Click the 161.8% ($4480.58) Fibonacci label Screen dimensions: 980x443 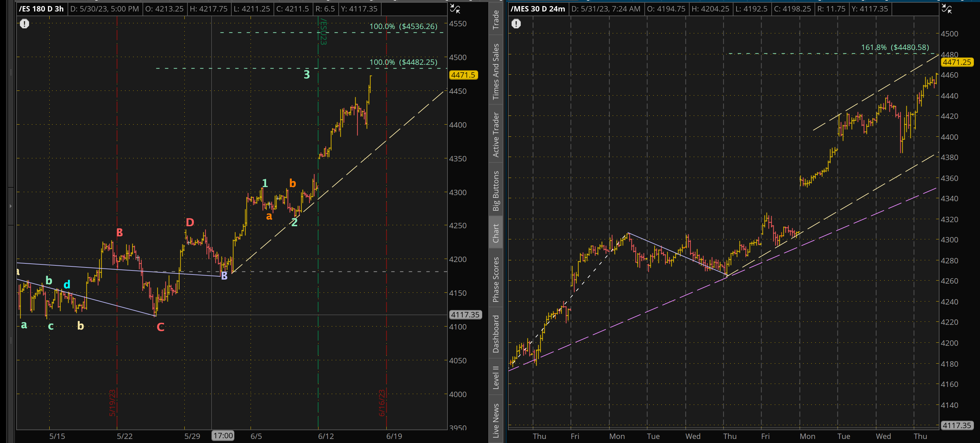coord(895,47)
